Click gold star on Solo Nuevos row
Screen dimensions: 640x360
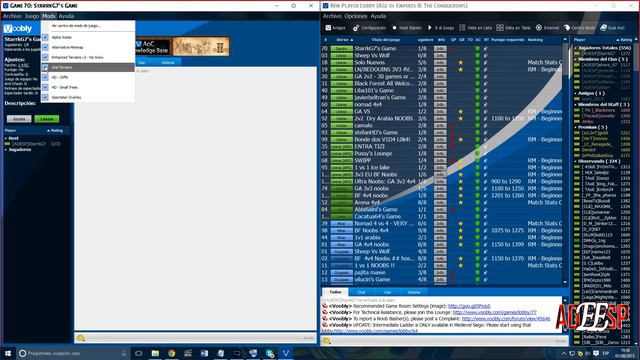(x=461, y=62)
